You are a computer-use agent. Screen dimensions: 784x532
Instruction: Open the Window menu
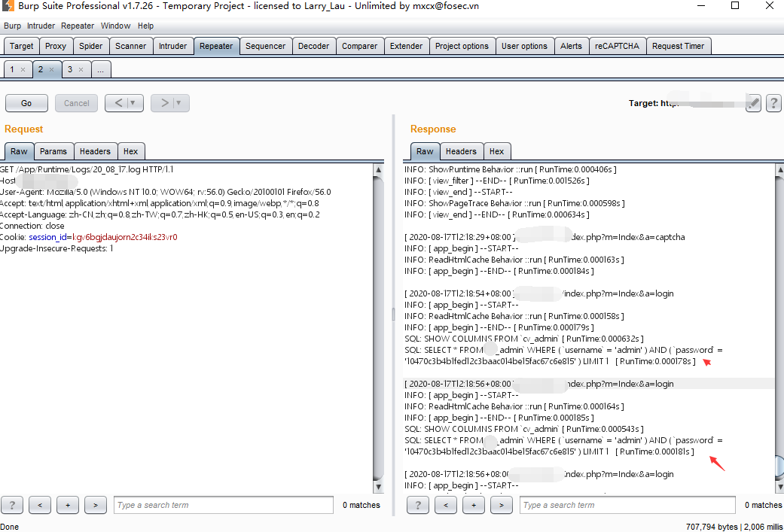point(115,26)
